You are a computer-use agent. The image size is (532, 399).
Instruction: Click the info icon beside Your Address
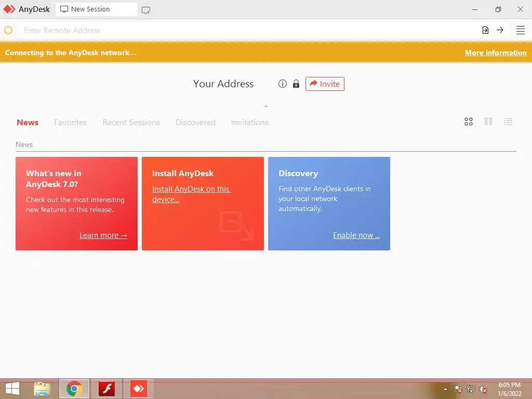283,84
